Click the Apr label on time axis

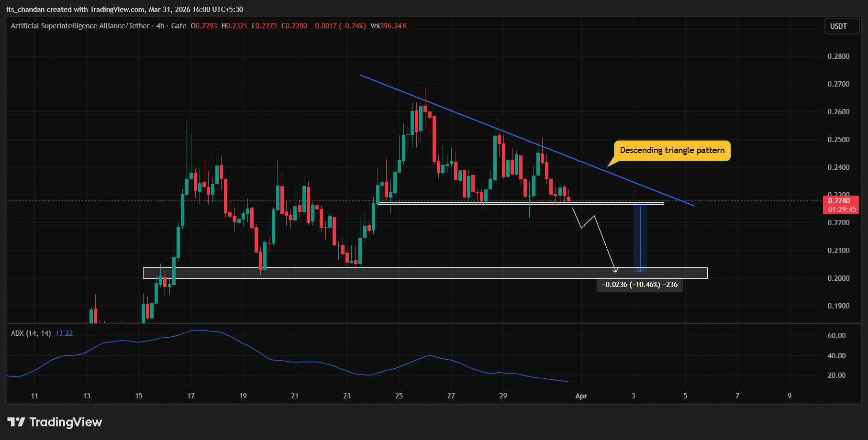581,396
